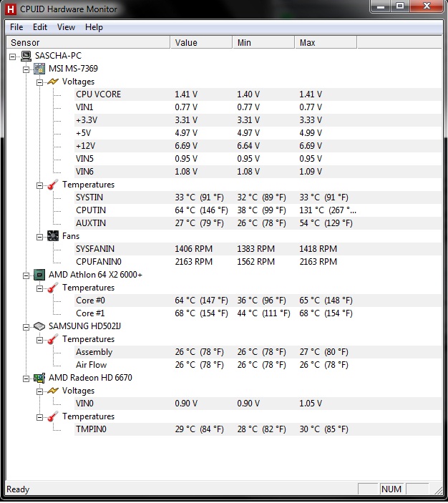Viewport: 448px width, 503px height.
Task: Click the Max column header
Action: (326, 42)
